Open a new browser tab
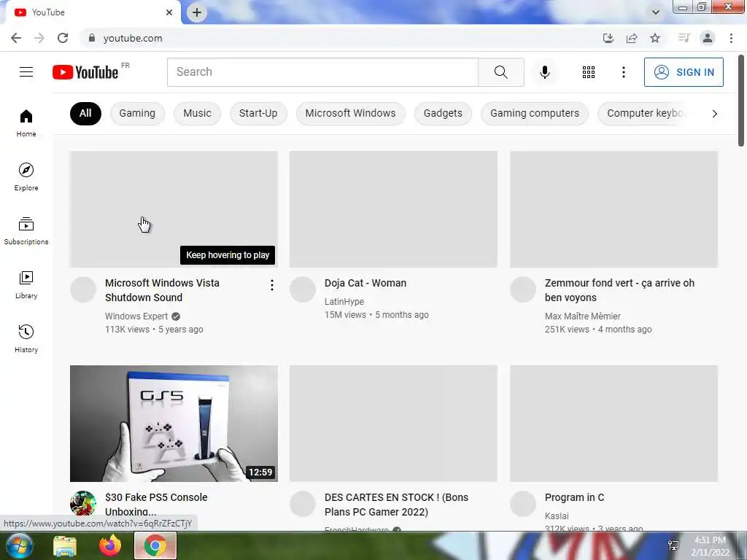The height and width of the screenshot is (560, 747). (197, 12)
